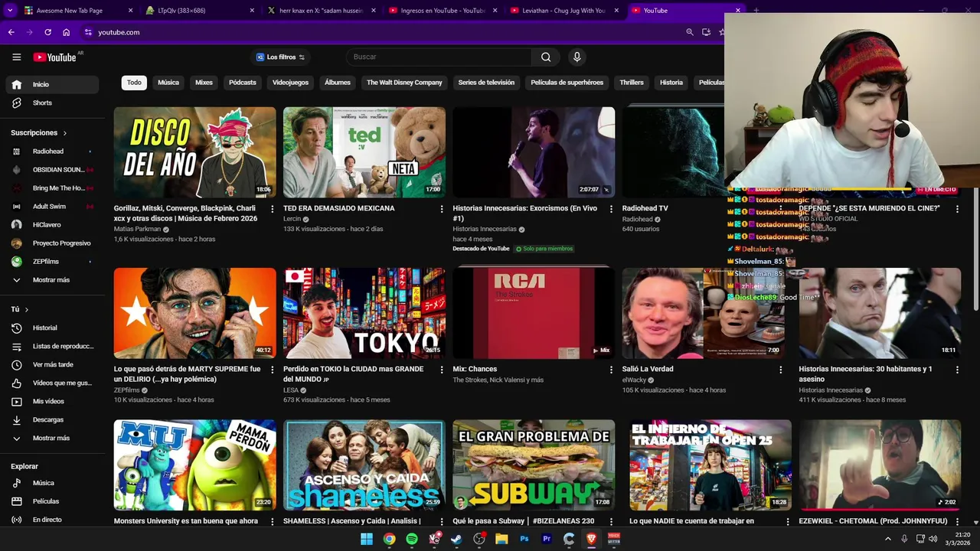The image size is (980, 551).
Task: Select the Música filter chip
Action: click(x=168, y=83)
